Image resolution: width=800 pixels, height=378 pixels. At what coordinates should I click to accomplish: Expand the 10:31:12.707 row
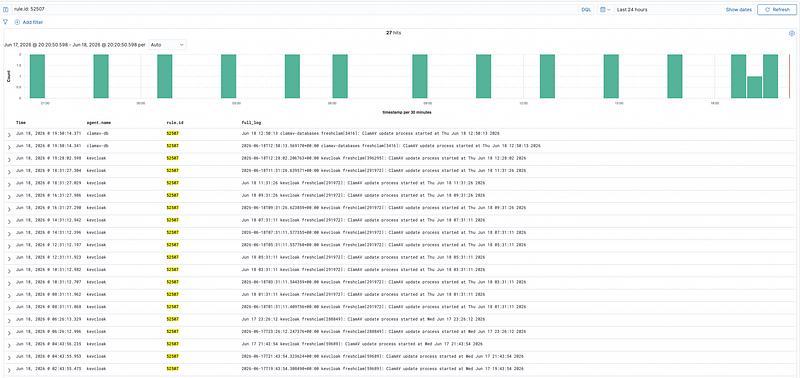[x=9, y=283]
